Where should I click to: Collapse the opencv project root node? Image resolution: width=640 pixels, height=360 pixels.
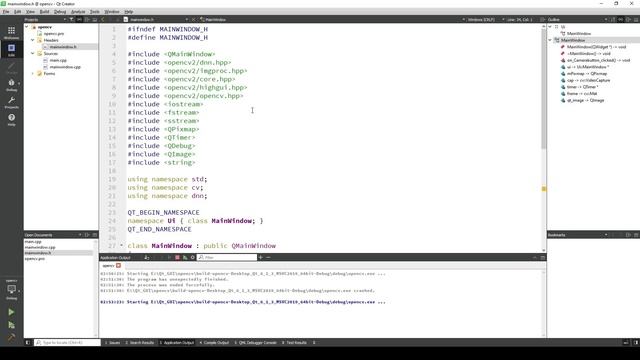[x=27, y=27]
